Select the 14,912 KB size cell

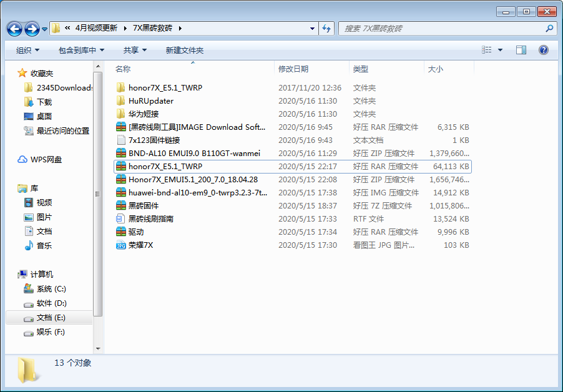click(451, 192)
